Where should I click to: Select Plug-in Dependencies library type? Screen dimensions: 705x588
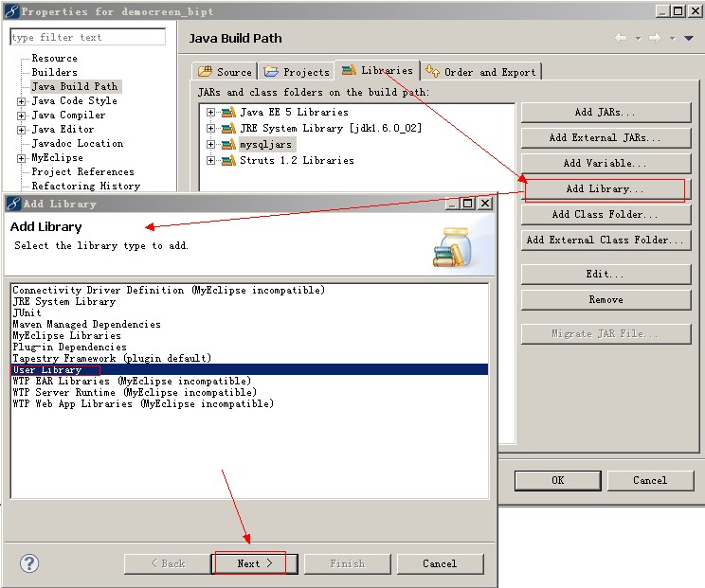pos(249,347)
